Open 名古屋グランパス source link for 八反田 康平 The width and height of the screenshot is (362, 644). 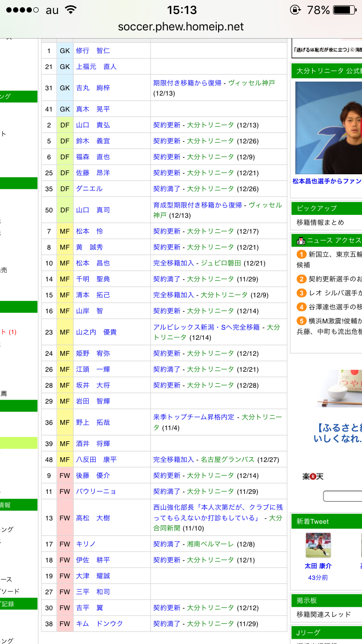tap(227, 460)
